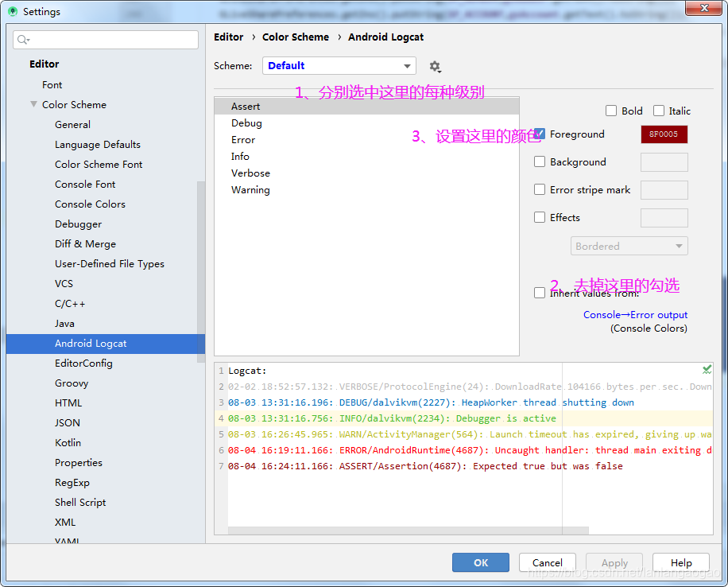The height and width of the screenshot is (587, 728).
Task: Select Warning log level
Action: pos(367,190)
